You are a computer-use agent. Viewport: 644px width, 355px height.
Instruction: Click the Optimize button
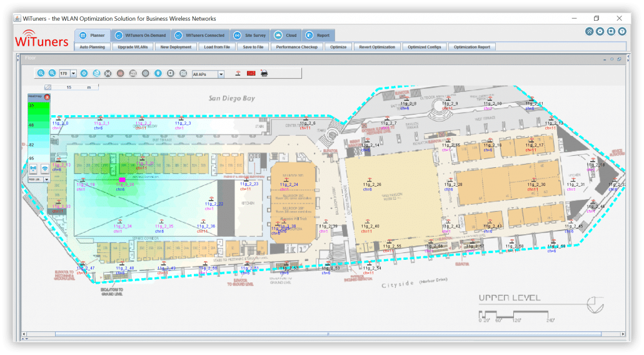[x=338, y=47]
